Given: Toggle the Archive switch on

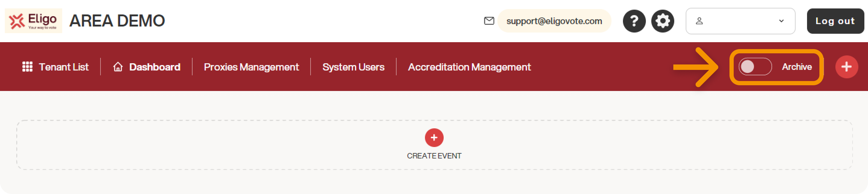Looking at the screenshot, I should click(x=755, y=67).
